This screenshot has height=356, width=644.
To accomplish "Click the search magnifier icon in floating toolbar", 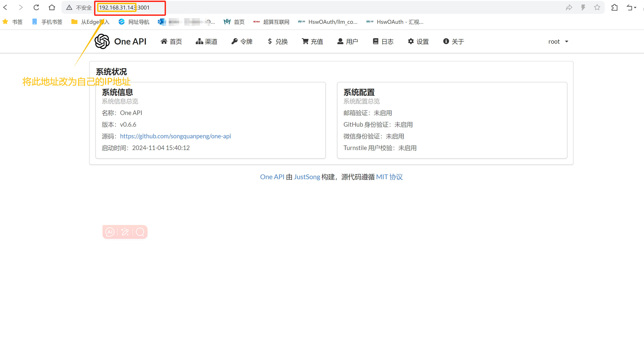I will [140, 232].
